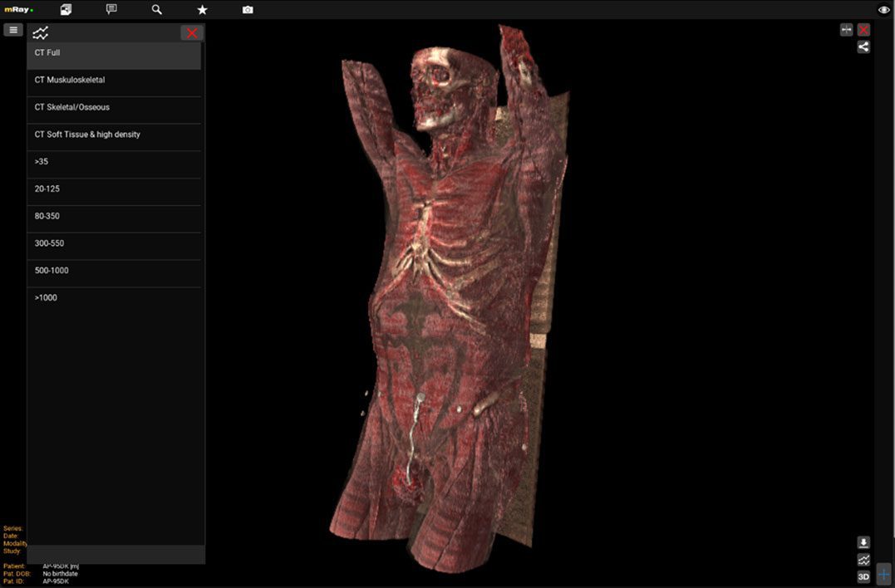Open transfer function graph icon at bottom right
Viewport: 895px width, 588px height.
pos(863,560)
